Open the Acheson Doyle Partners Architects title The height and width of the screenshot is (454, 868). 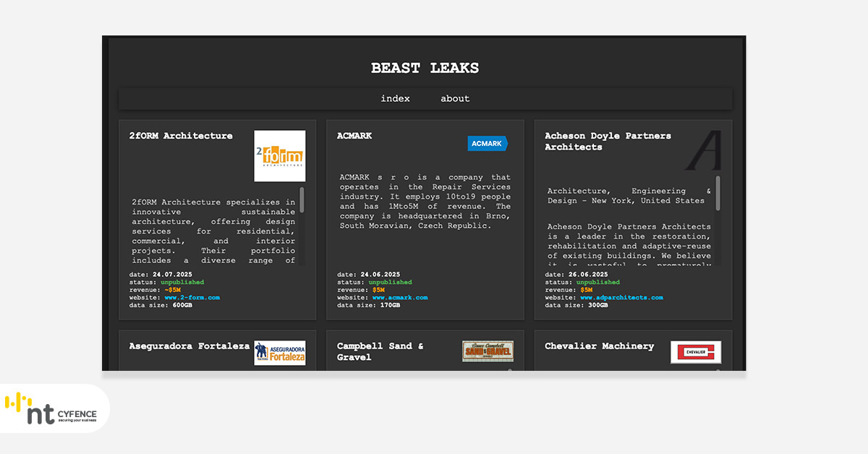pos(608,141)
